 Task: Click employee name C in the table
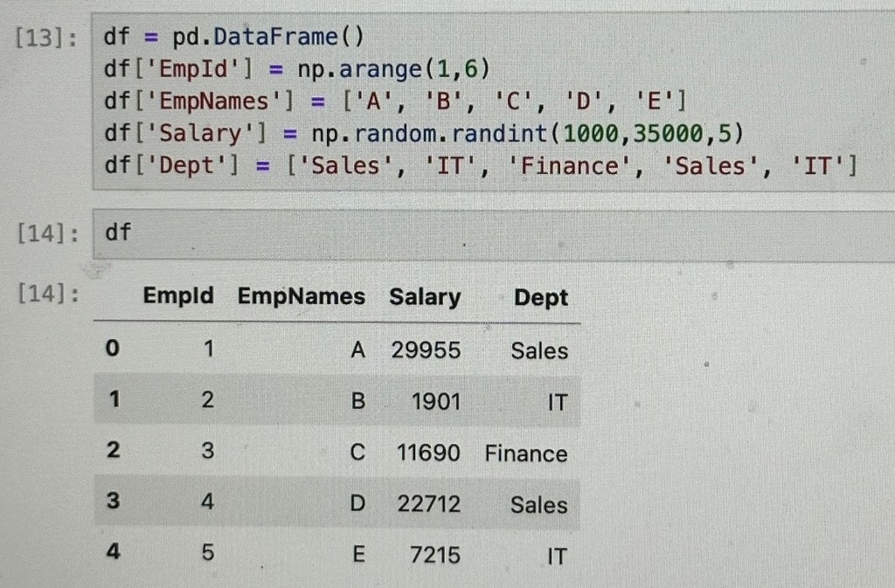point(357,453)
